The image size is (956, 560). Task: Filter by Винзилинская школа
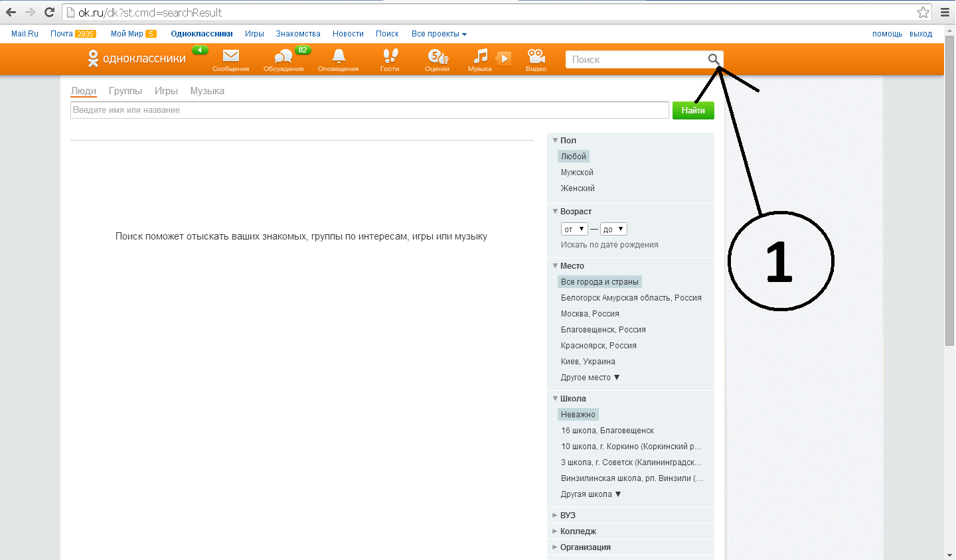click(x=632, y=478)
